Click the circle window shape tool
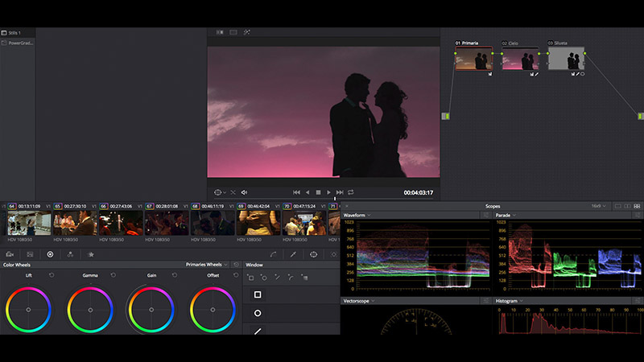 [258, 313]
